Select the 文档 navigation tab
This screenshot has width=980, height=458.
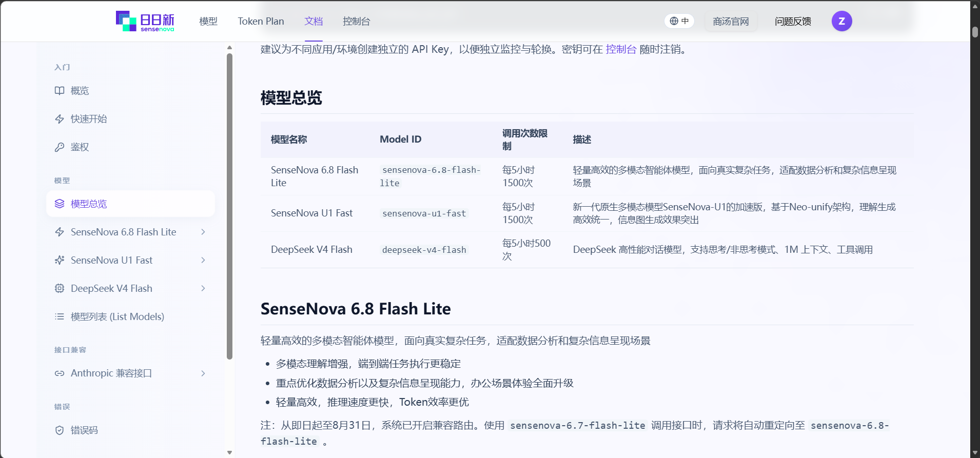point(313,21)
